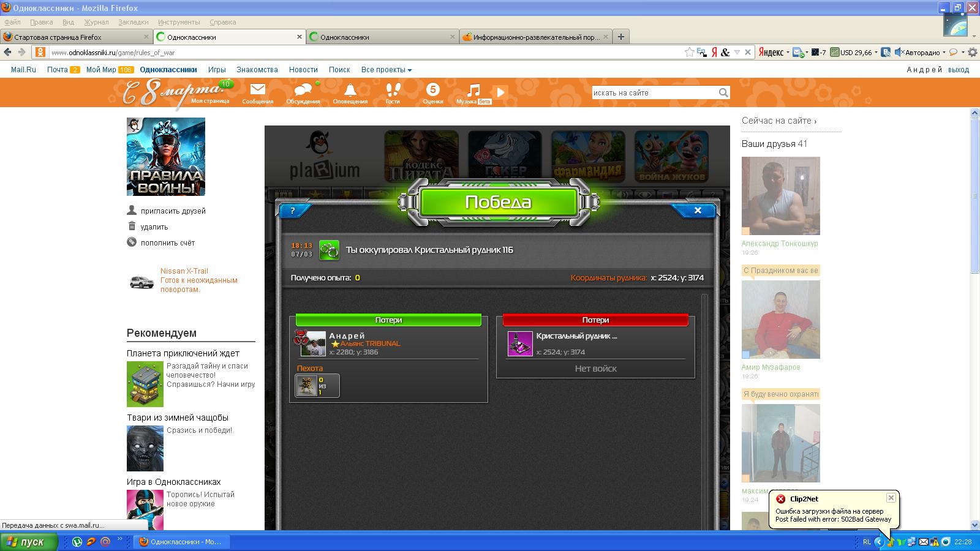Open a new tab with plus button
Screen dimensions: 980x551
click(x=620, y=37)
